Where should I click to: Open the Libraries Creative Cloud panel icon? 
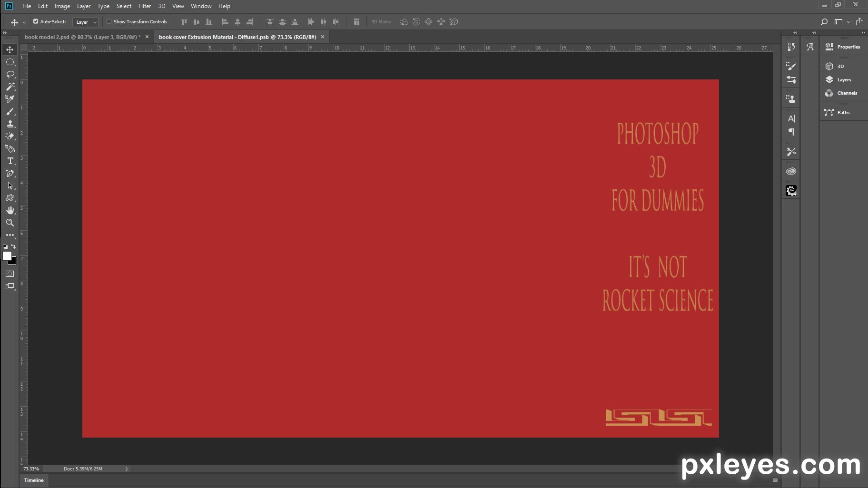[x=791, y=171]
